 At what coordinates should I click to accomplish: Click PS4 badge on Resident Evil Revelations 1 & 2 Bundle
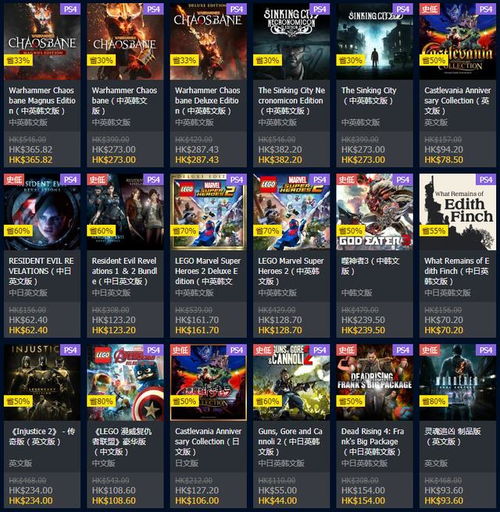(154, 180)
